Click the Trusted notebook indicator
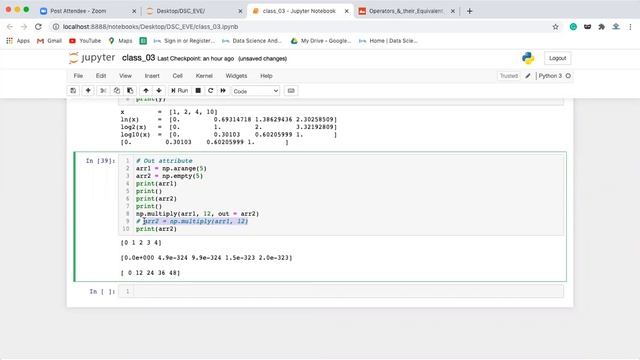This screenshot has width=640, height=360. (509, 76)
